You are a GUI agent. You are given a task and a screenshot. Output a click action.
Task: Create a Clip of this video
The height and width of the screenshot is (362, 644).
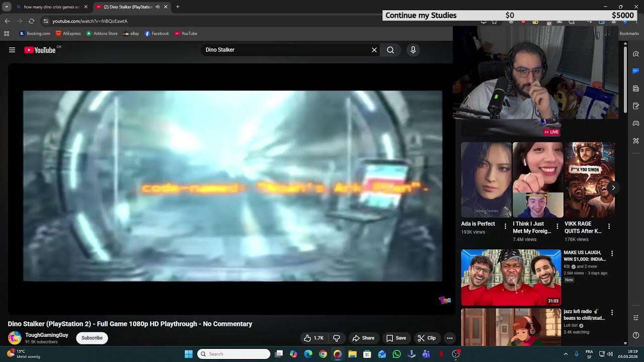427,338
